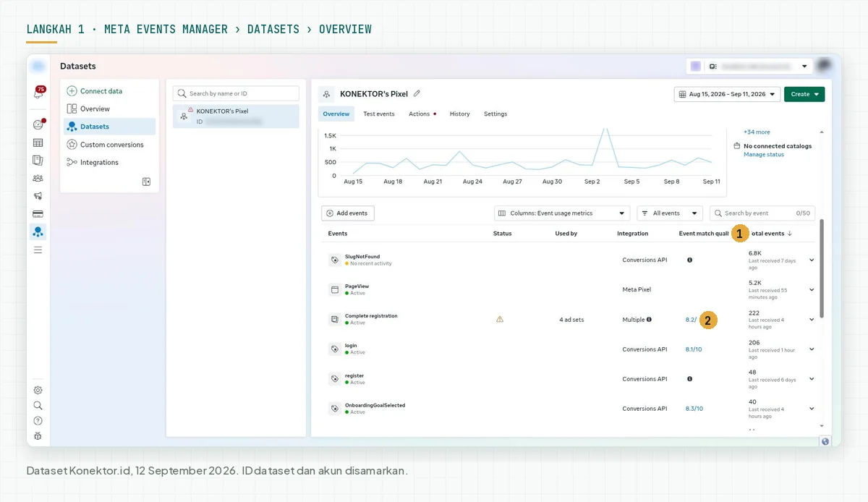Click the user profile avatar at top right
The width and height of the screenshot is (868, 502).
[824, 66]
